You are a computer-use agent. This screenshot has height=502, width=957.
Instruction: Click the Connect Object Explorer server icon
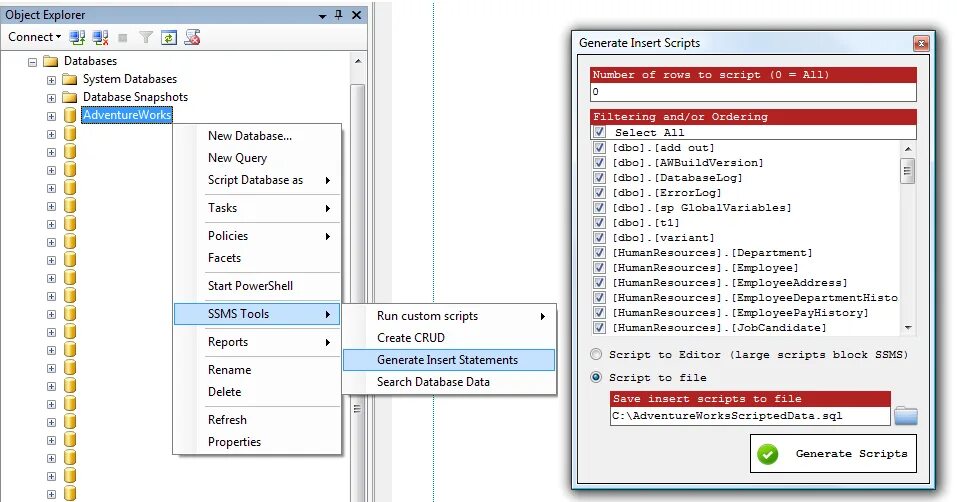pos(77,37)
